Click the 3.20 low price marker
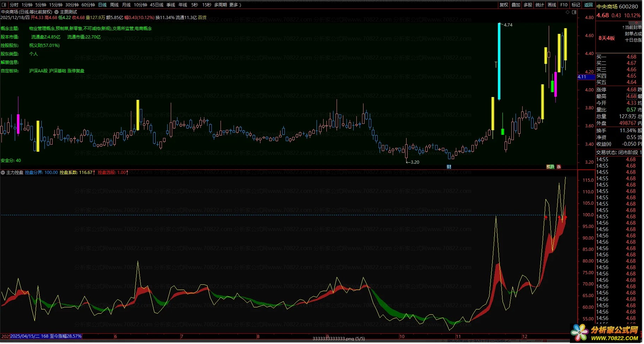Screen dimensions: 644x344 click(414, 162)
